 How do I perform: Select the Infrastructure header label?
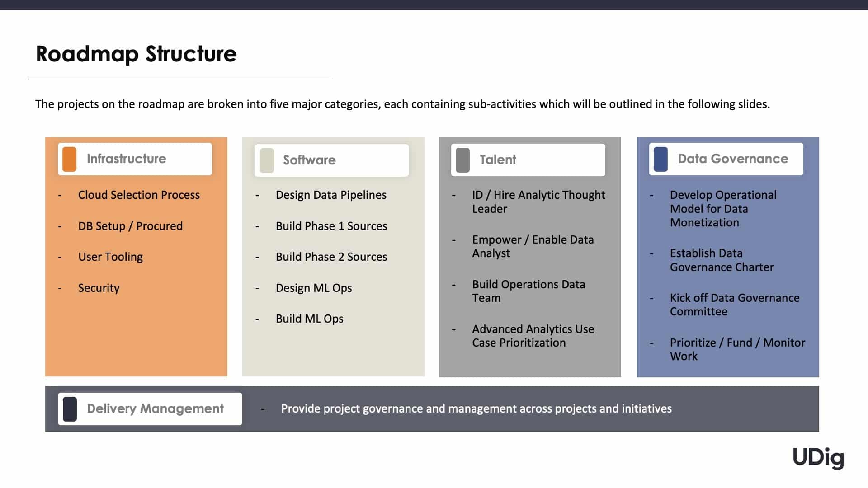(127, 159)
